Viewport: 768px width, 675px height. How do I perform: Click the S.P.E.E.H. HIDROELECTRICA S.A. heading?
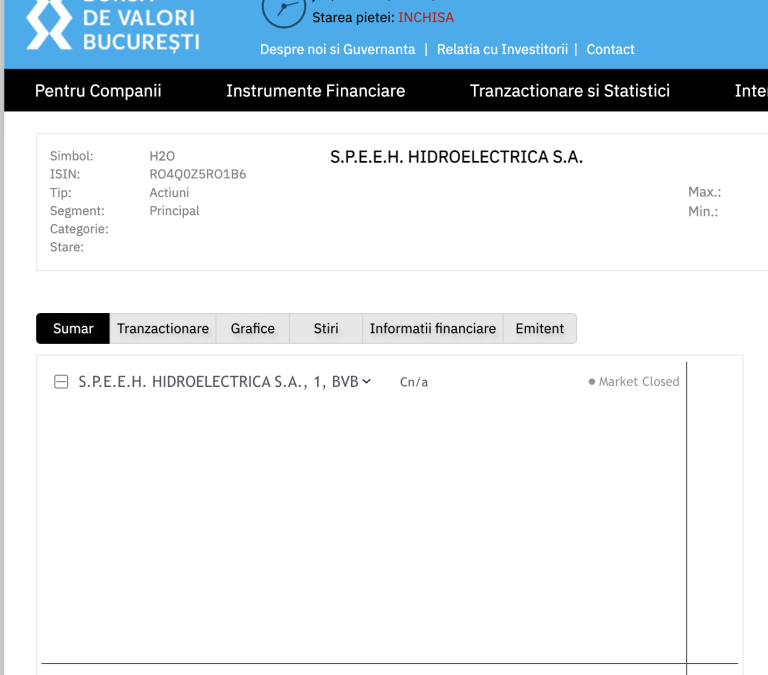pyautogui.click(x=456, y=157)
